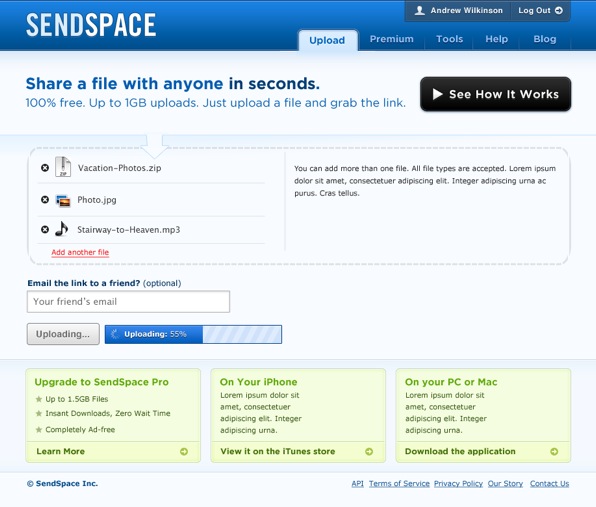
Task: Click Download the application link
Action: (460, 452)
